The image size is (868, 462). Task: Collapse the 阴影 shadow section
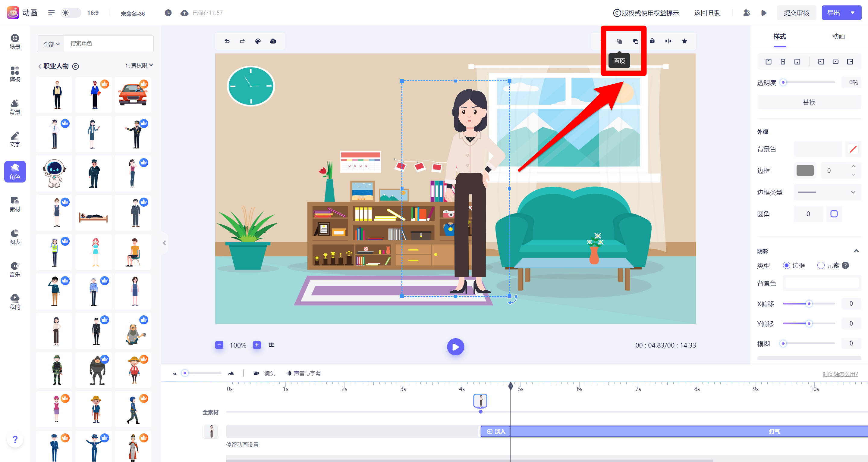(856, 251)
